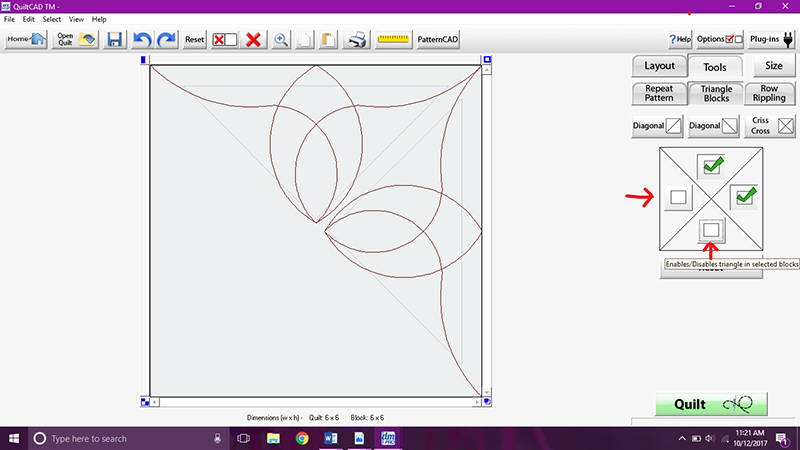The height and width of the screenshot is (450, 800).
Task: Disable the top triangle checkbox
Action: pyautogui.click(x=712, y=165)
